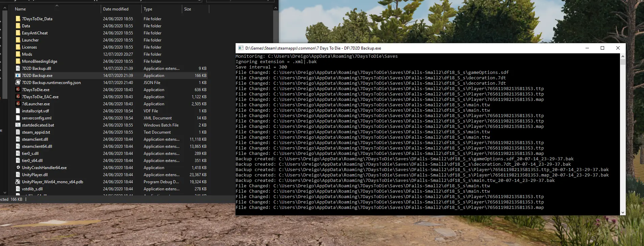Click the Licenses folder icon
The width and height of the screenshot is (644, 246).
tap(18, 47)
